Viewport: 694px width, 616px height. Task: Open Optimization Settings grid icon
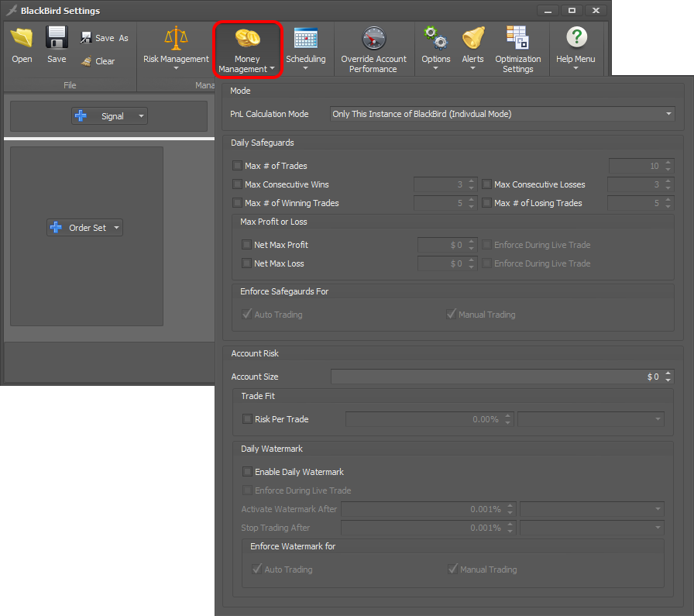click(517, 37)
